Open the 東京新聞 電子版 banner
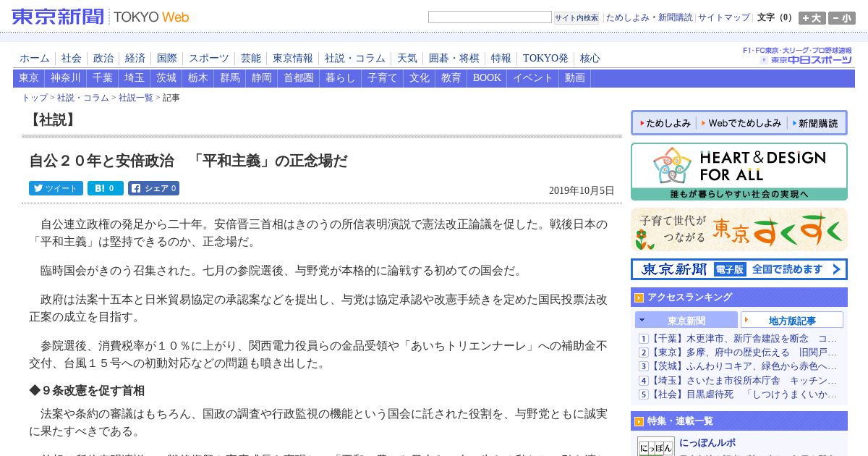Viewport: 868px width, 456px height. [x=739, y=269]
